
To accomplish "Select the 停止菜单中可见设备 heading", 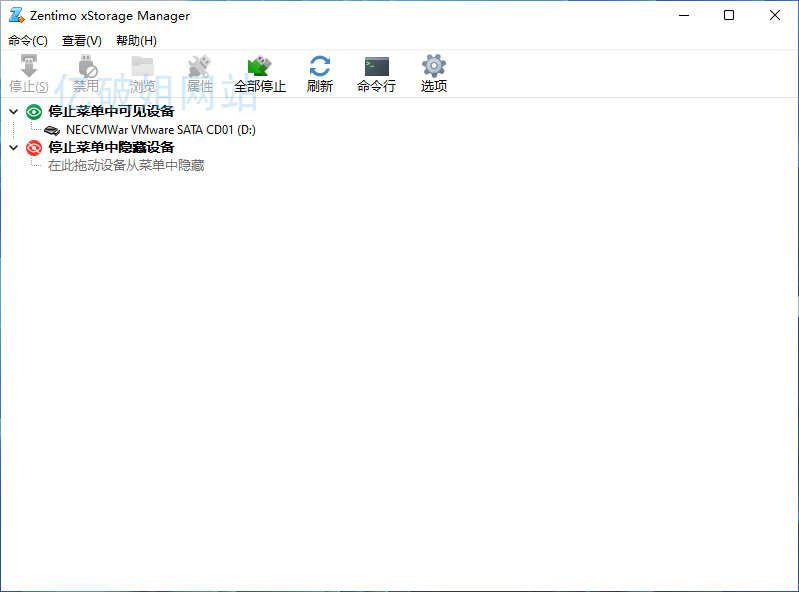I will pos(111,111).
